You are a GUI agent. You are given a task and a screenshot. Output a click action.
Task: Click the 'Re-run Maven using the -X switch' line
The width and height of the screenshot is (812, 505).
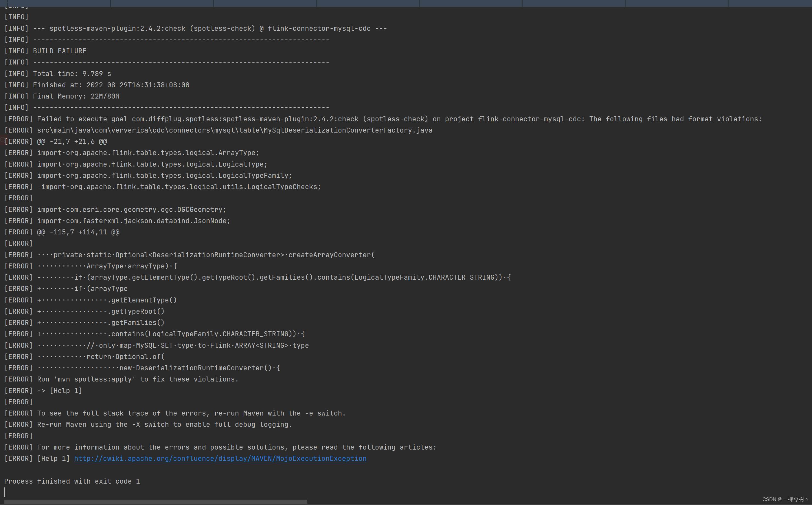(148, 425)
